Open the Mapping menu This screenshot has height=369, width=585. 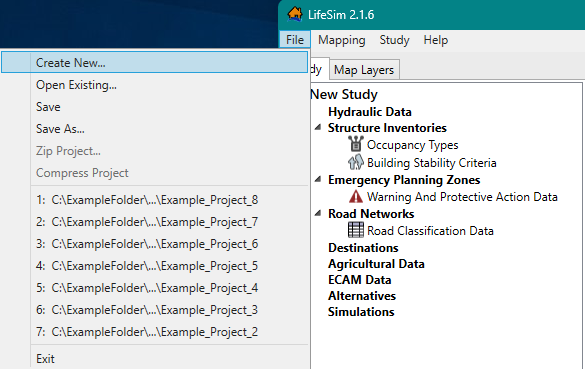[341, 40]
